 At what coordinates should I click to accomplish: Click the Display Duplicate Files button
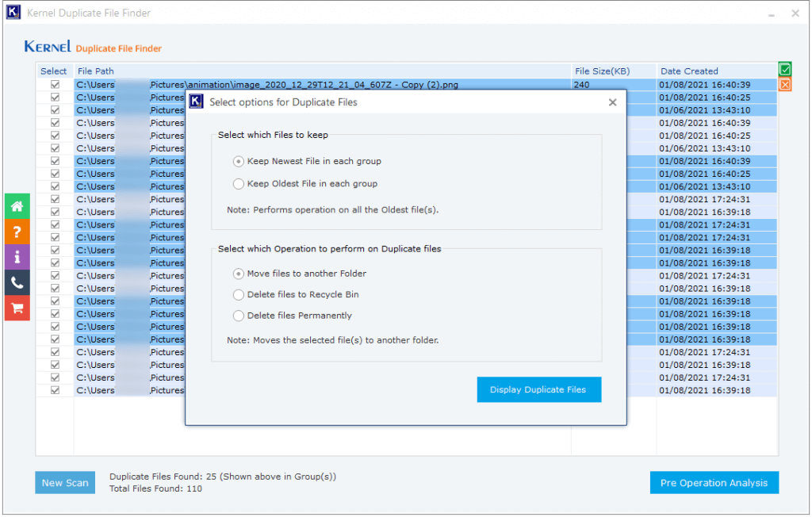538,389
